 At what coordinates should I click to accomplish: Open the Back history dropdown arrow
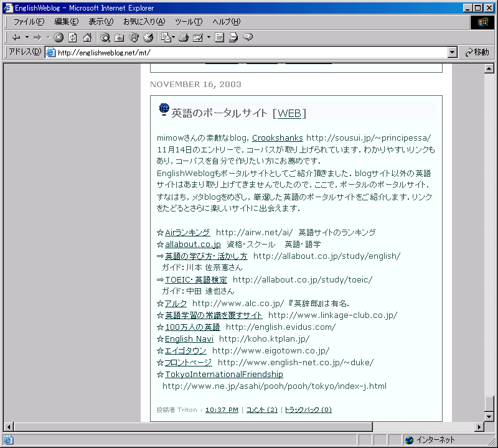[x=27, y=37]
